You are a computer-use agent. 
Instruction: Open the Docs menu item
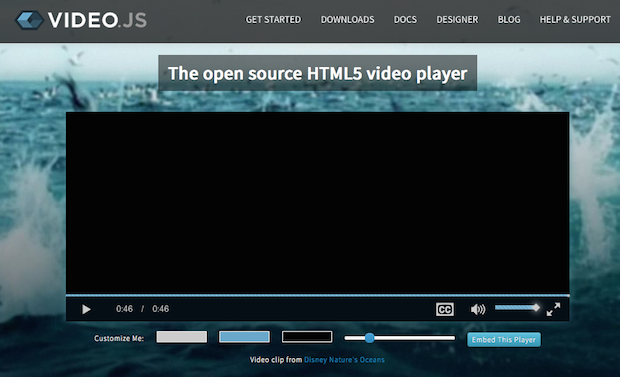(405, 19)
